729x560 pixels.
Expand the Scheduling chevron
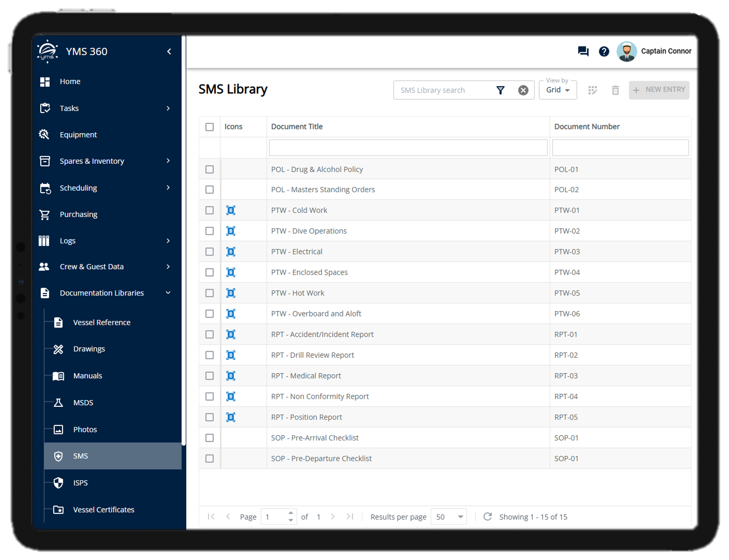point(168,188)
